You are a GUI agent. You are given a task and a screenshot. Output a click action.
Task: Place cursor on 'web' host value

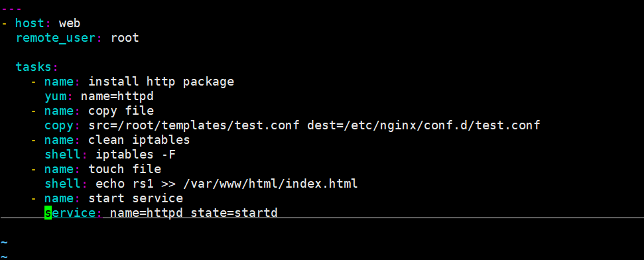coord(70,23)
